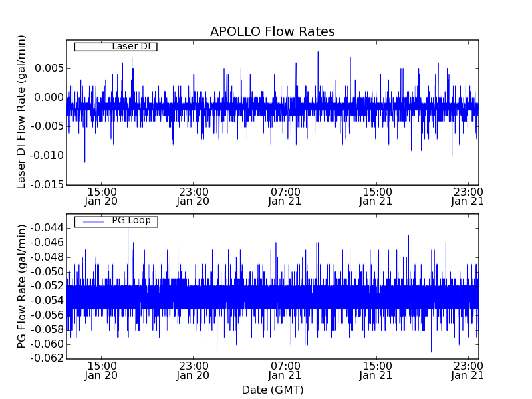The height and width of the screenshot is (399, 532).
Task: Click the '23:00 Jan 20' label under PG chart
Action: (193, 371)
